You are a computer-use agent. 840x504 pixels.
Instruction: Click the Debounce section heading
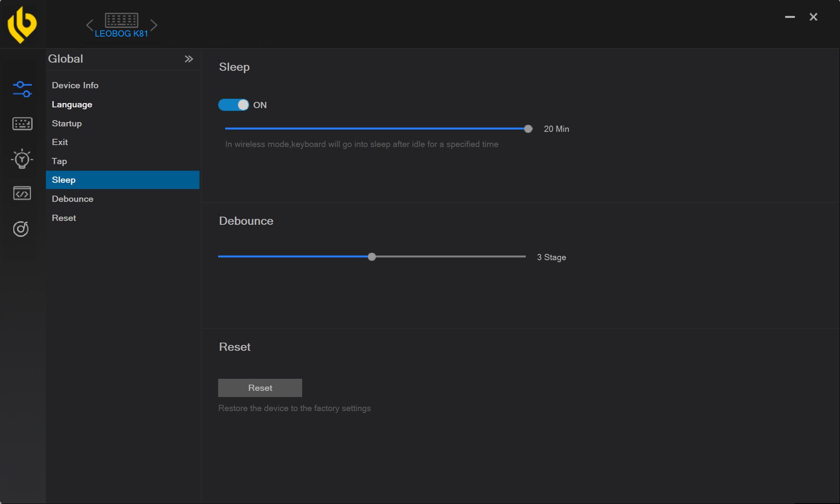click(x=246, y=221)
